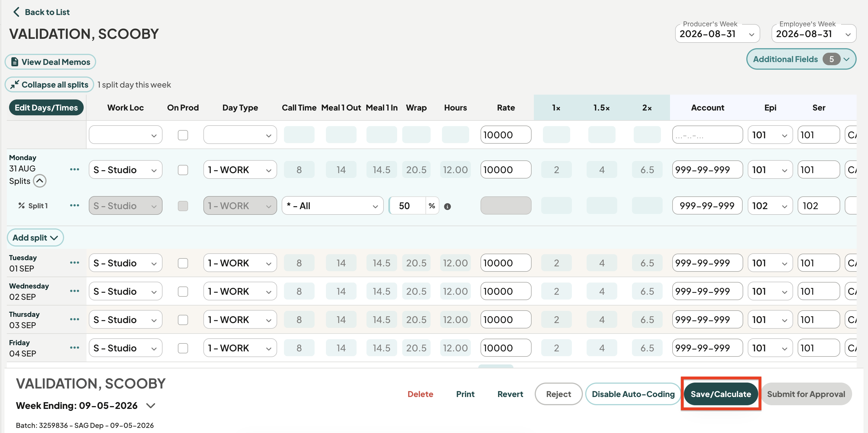The height and width of the screenshot is (433, 868).
Task: Click the Back to List arrow icon
Action: pyautogui.click(x=16, y=12)
